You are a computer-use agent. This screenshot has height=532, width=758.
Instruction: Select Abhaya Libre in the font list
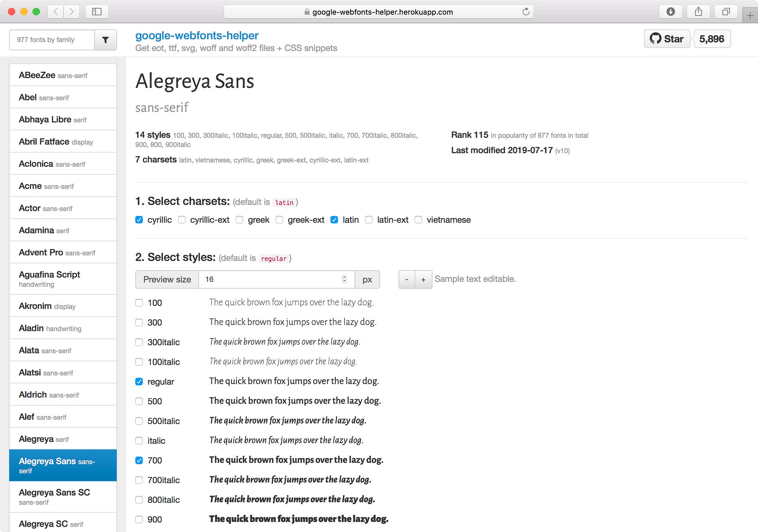click(x=63, y=119)
